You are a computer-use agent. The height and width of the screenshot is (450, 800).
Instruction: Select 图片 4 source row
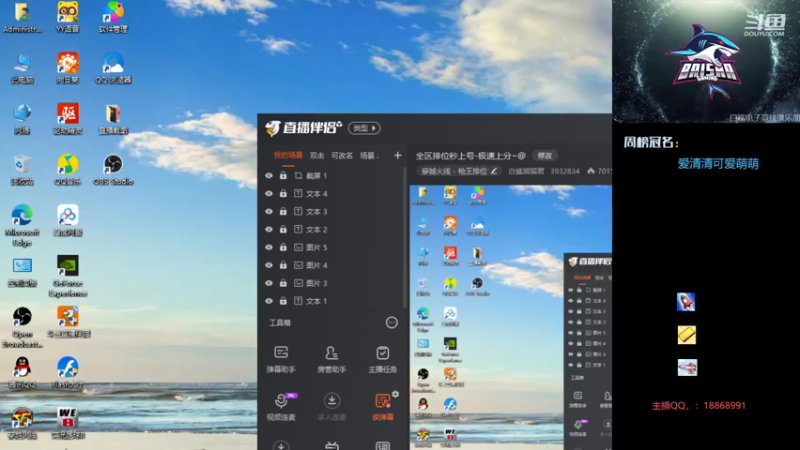[333, 265]
